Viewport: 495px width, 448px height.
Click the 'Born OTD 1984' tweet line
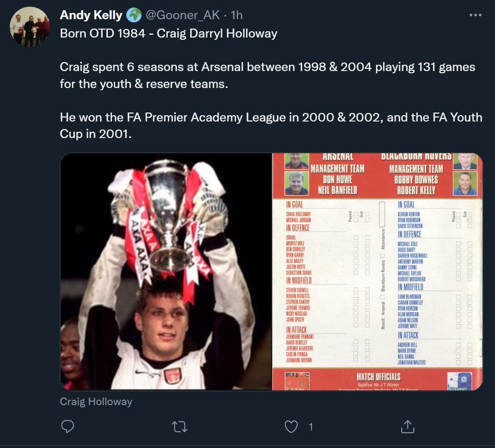pyautogui.click(x=168, y=33)
